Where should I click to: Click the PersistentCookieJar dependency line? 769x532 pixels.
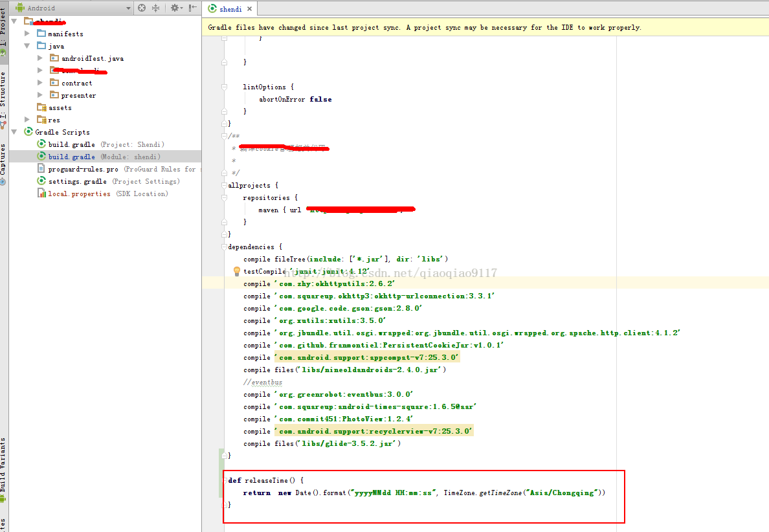[x=373, y=345]
